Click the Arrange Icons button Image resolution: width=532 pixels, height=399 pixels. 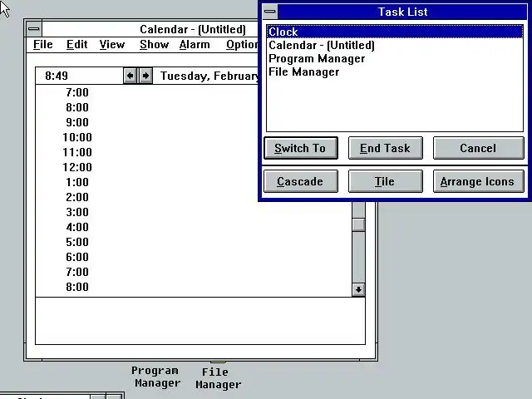point(479,181)
